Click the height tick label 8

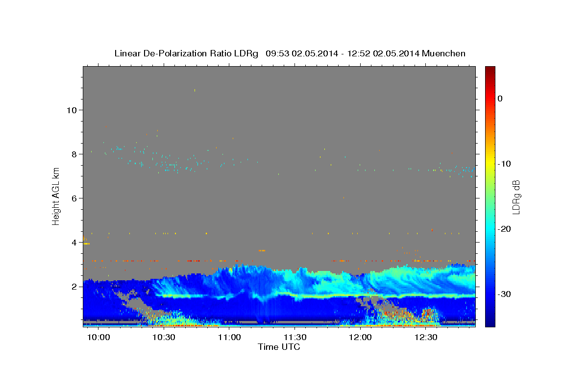(74, 154)
